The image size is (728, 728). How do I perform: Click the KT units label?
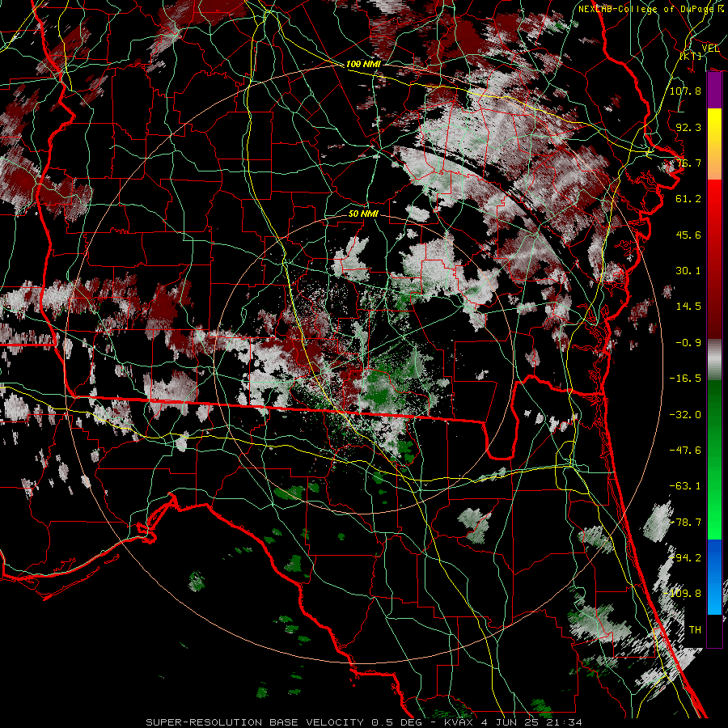coord(691,56)
